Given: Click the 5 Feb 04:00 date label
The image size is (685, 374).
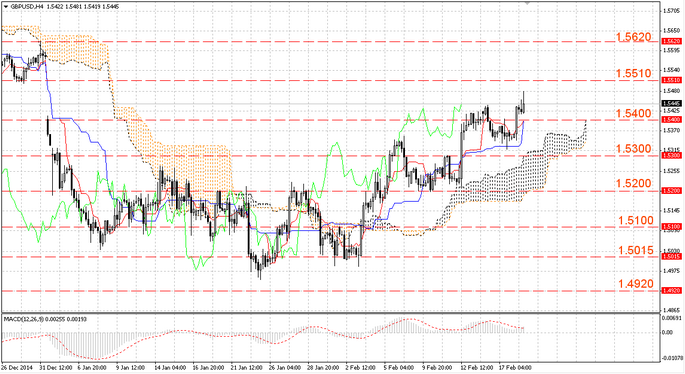Looking at the screenshot, I should [399, 367].
